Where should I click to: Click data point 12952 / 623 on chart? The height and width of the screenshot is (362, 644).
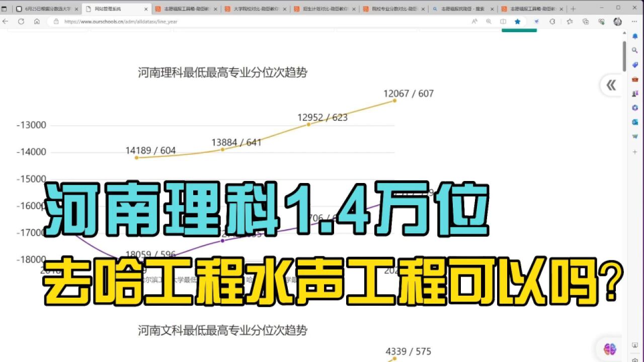[x=308, y=124]
